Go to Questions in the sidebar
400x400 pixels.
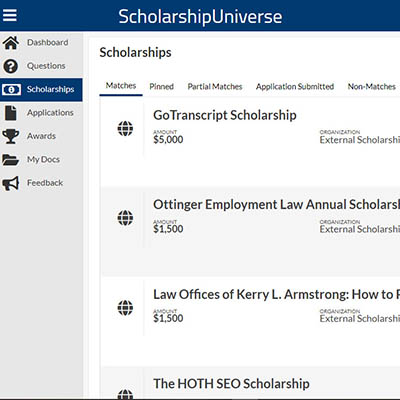click(x=41, y=66)
